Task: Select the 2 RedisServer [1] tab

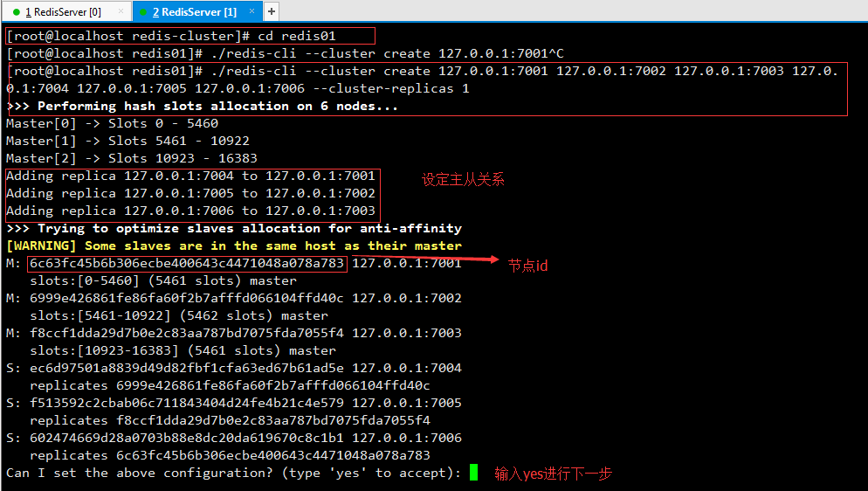Action: click(x=197, y=11)
